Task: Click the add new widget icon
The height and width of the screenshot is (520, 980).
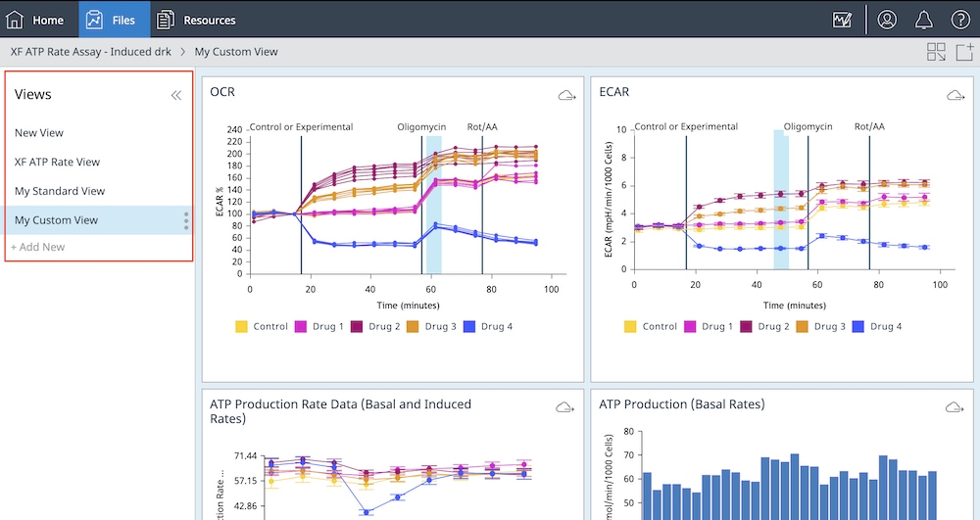Action: click(964, 53)
